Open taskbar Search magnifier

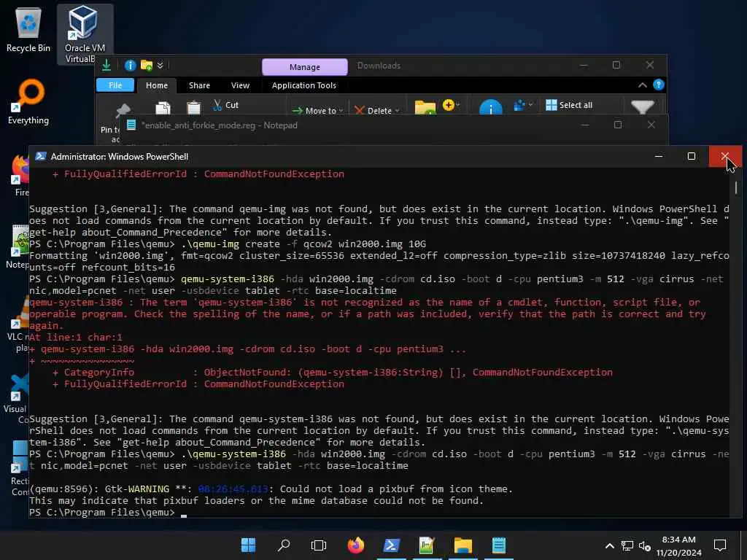pyautogui.click(x=284, y=545)
